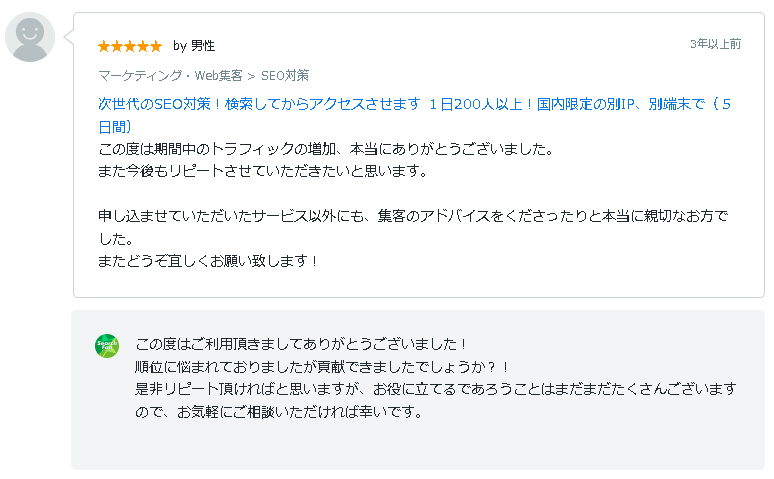
Task: Open the マーケティング・Web集客 category breadcrumb
Action: click(170, 76)
